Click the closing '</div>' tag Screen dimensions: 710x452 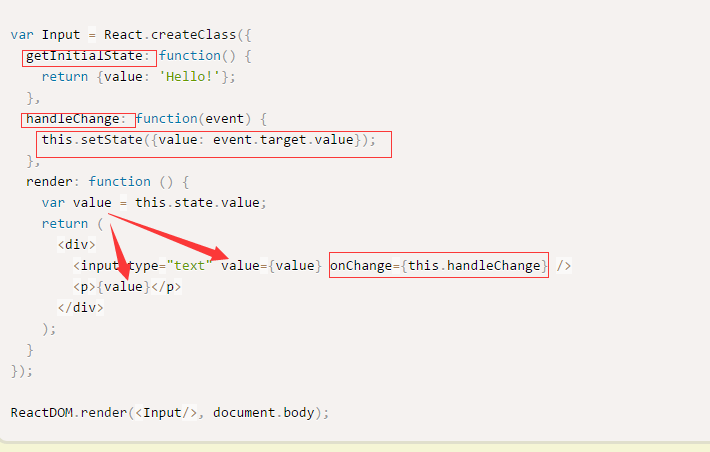click(81, 308)
